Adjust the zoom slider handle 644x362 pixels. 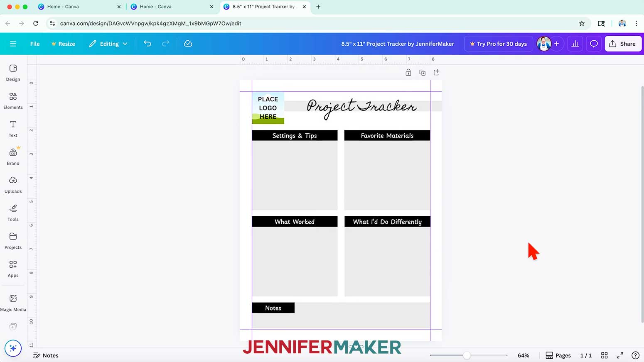click(467, 355)
